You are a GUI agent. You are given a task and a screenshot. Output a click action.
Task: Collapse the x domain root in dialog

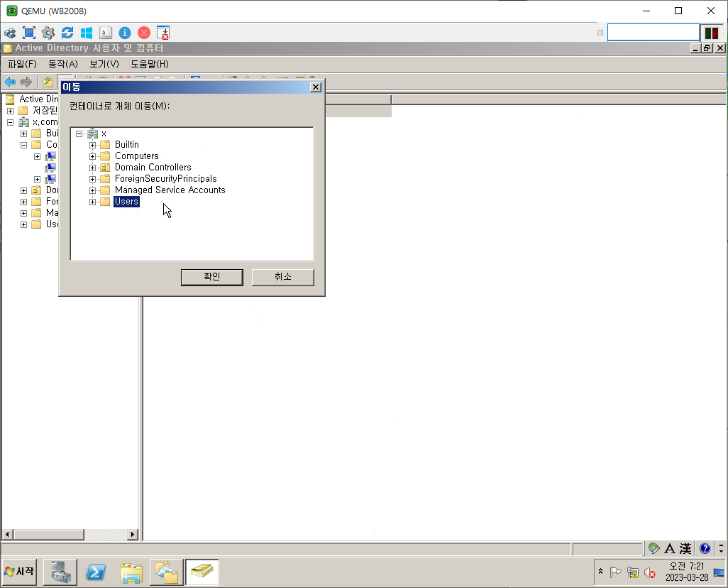pos(79,134)
